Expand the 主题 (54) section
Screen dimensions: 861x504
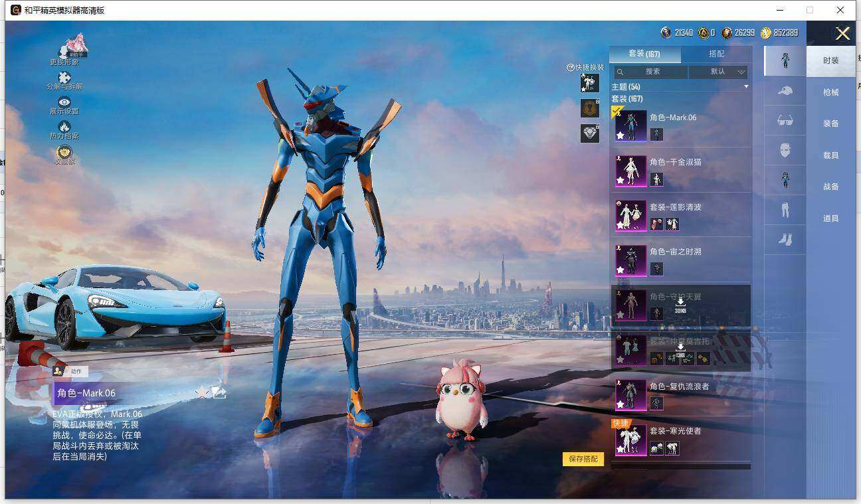click(x=680, y=87)
